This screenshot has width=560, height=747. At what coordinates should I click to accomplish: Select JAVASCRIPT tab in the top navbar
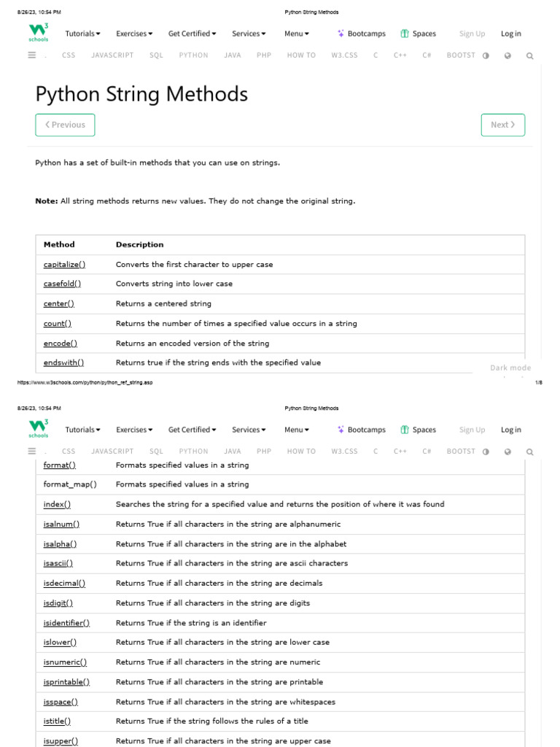click(112, 55)
